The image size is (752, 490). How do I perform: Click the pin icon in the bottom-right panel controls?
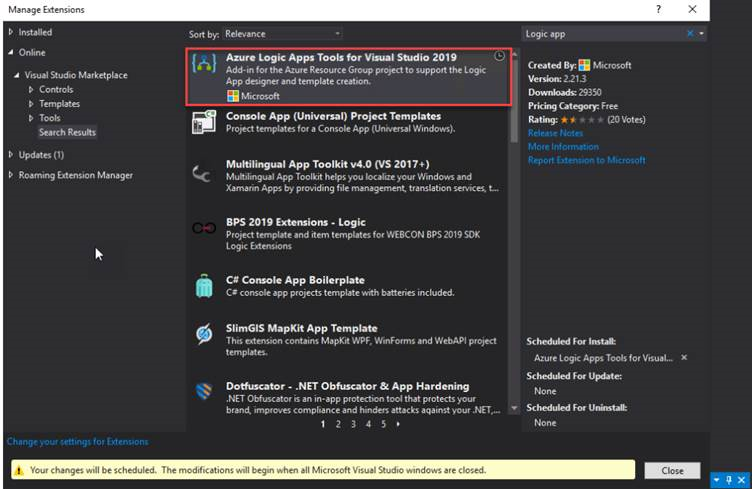tap(729, 479)
